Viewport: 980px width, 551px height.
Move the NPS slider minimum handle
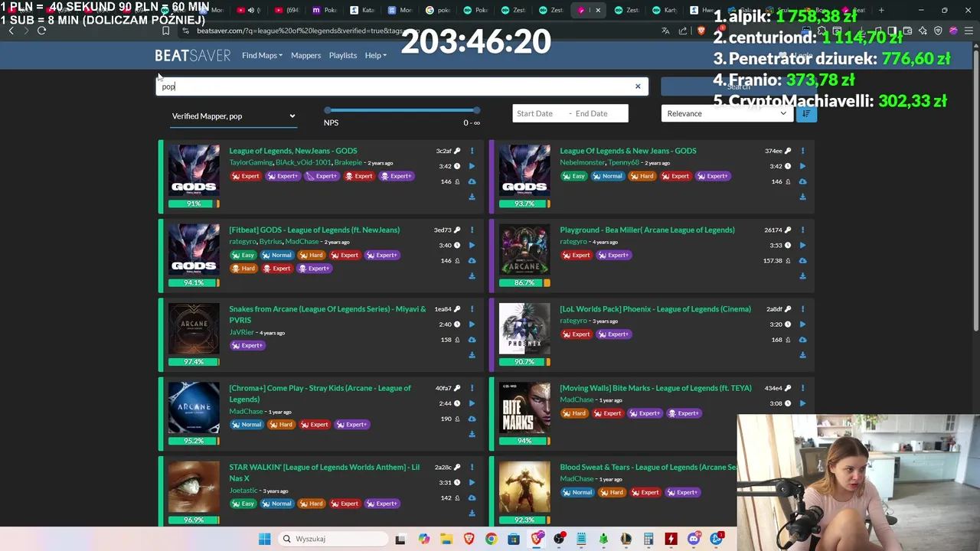(328, 110)
